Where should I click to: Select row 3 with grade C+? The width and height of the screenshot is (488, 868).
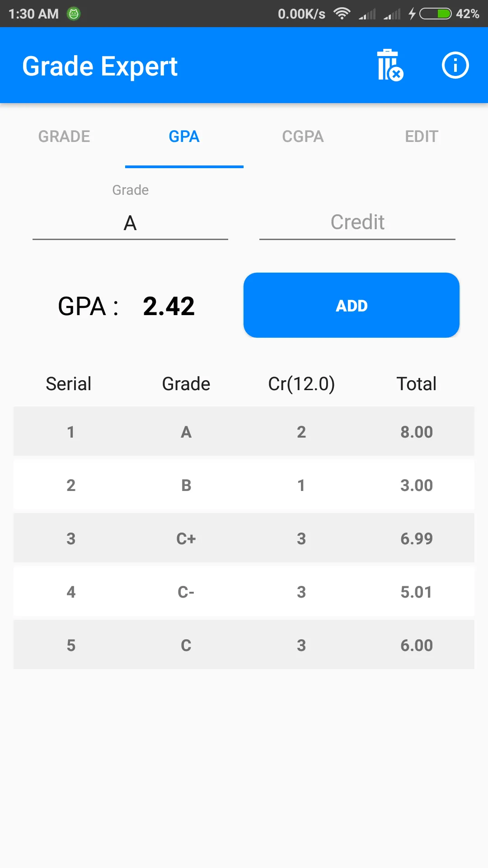click(x=244, y=538)
